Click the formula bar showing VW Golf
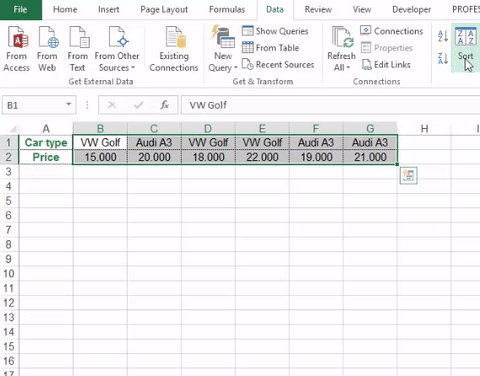480x376 pixels. tap(330, 105)
